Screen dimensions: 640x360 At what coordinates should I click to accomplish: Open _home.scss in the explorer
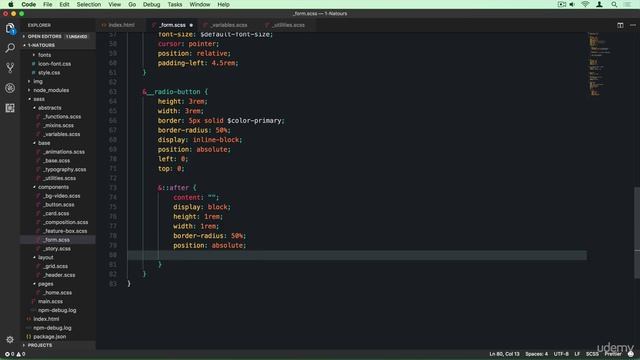[58, 293]
